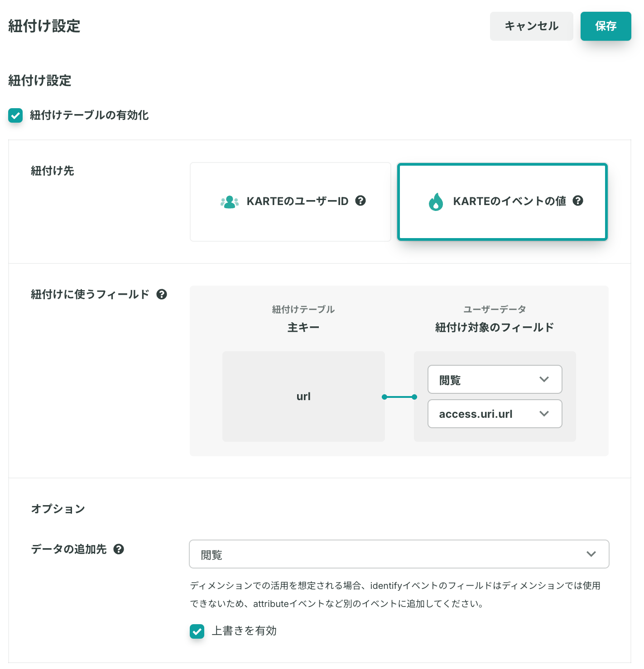The width and height of the screenshot is (644, 669).
Task: Select the KARTEのイベントの値 card
Action: (x=502, y=202)
